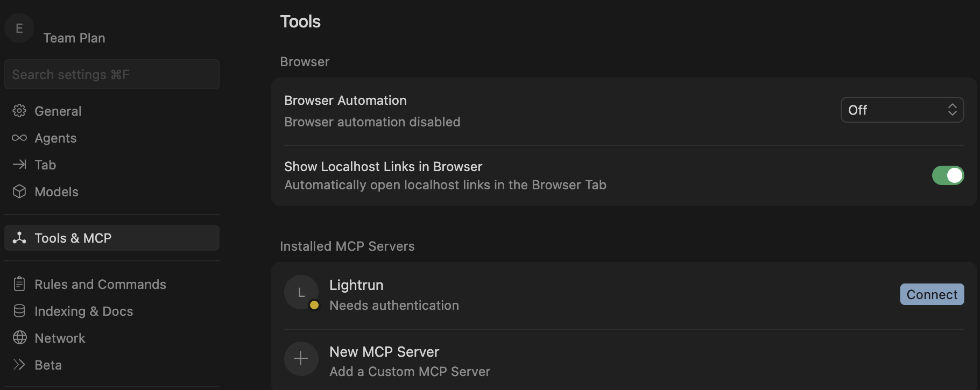This screenshot has height=390, width=980.
Task: Click the Network globe icon
Action: click(x=19, y=338)
